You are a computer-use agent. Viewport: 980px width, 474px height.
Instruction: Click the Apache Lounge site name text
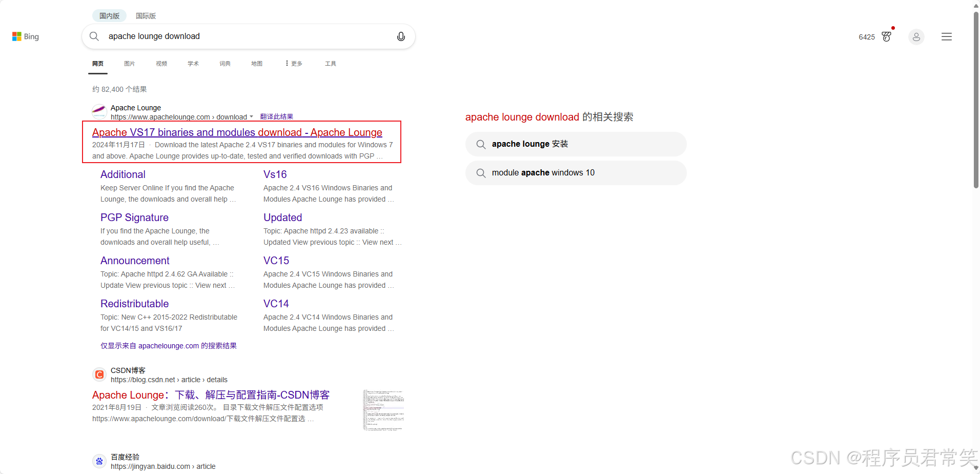pos(136,108)
